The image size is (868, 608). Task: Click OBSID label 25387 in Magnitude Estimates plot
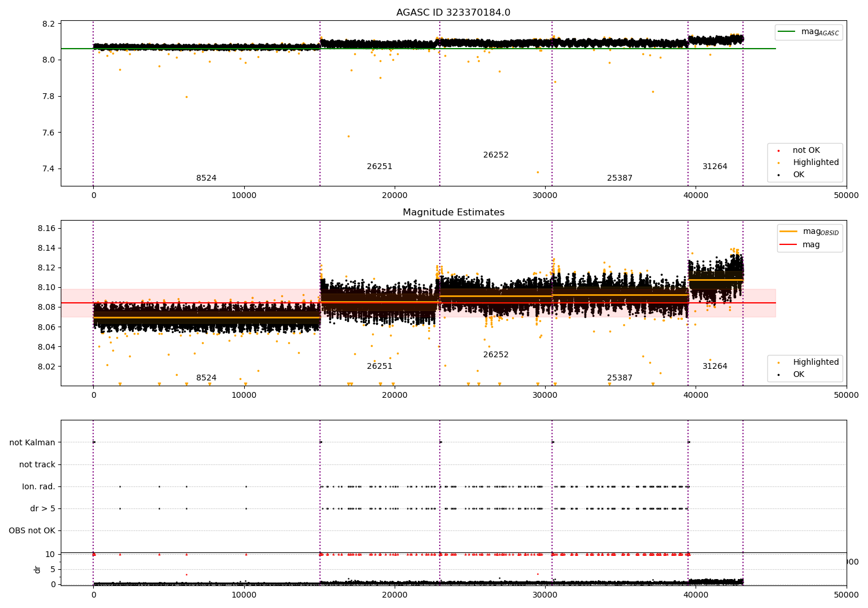[620, 378]
